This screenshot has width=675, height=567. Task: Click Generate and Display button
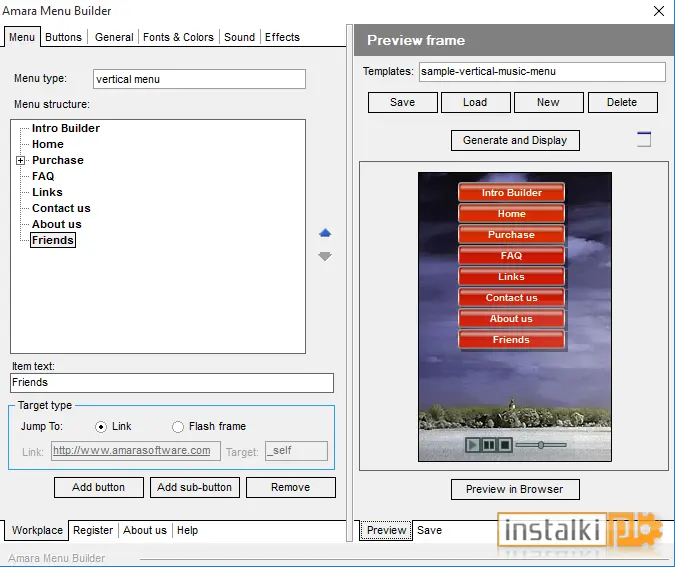[515, 140]
